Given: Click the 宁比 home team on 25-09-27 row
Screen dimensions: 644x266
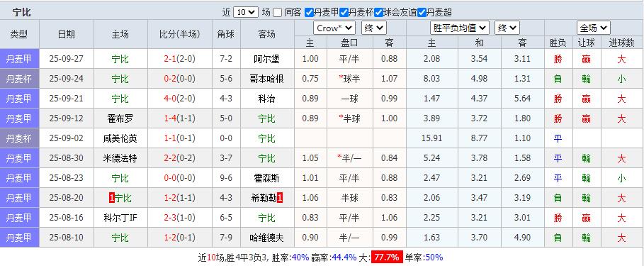Looking at the screenshot, I should click(120, 59).
